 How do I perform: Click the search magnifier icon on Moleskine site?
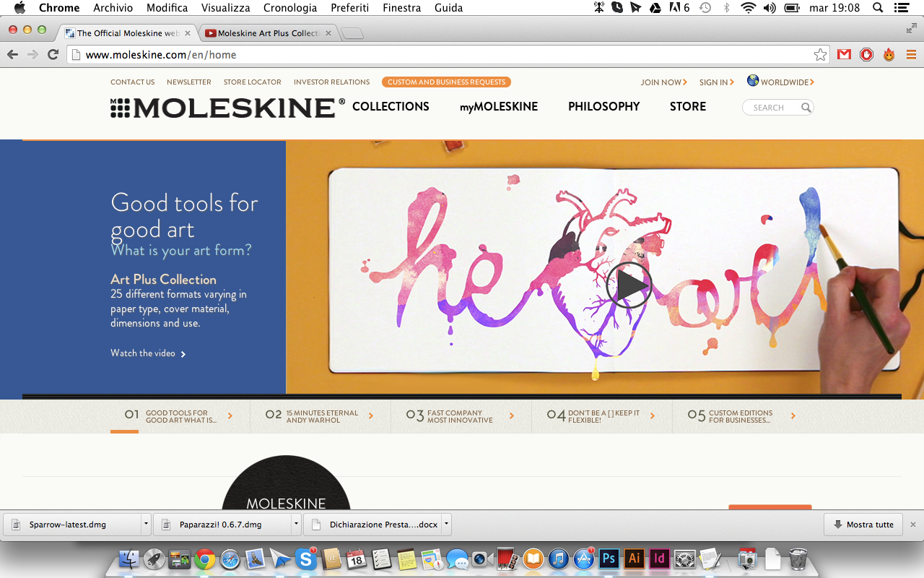pos(806,108)
